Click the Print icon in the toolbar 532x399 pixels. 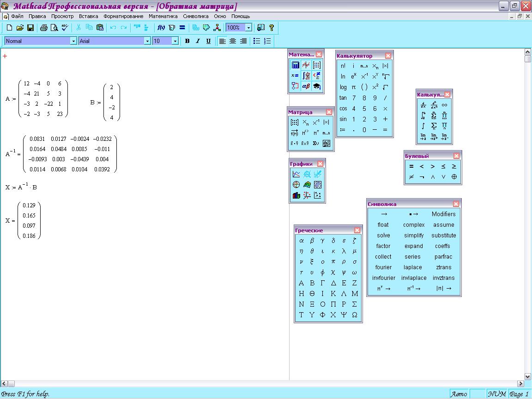43,28
